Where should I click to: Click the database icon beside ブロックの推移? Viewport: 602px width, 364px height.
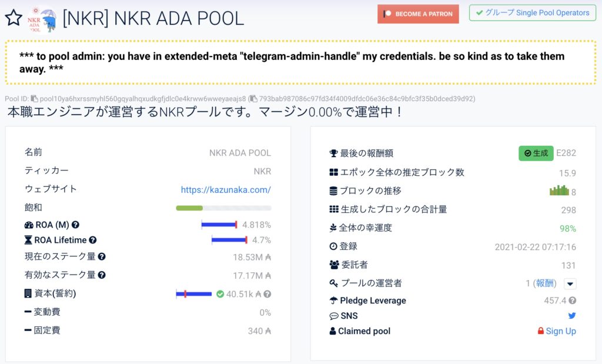coord(334,191)
